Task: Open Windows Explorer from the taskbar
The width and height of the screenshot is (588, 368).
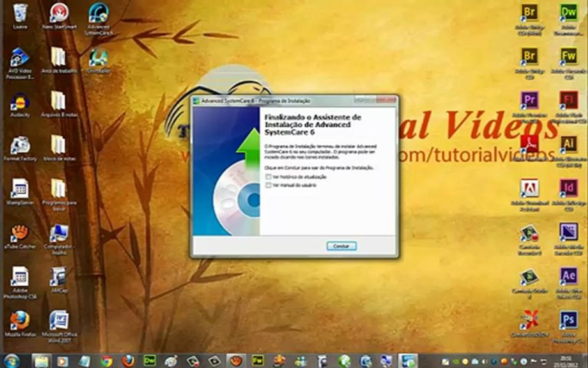Action: point(41,361)
